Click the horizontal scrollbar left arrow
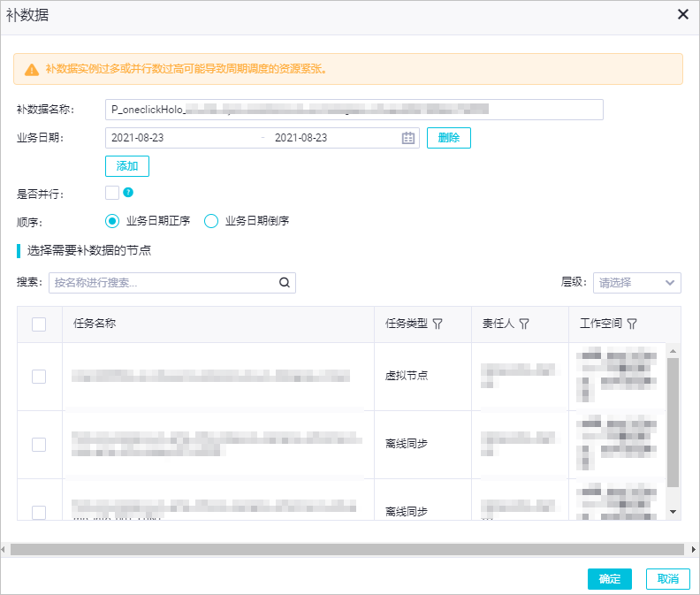The height and width of the screenshot is (595, 700). pyautogui.click(x=4, y=549)
